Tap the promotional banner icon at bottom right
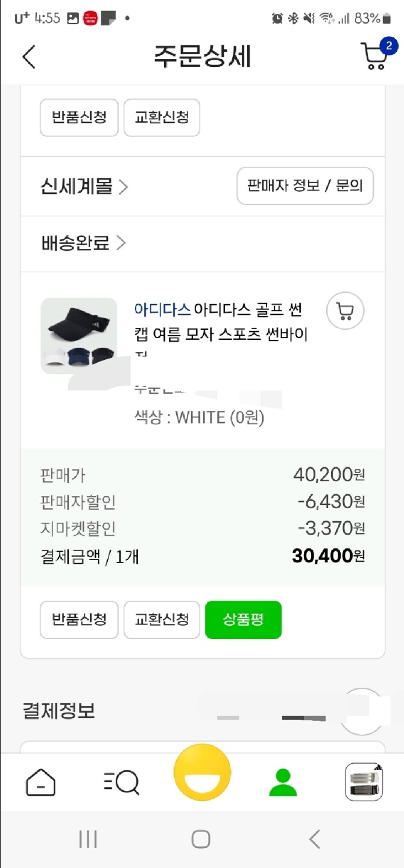Viewport: 404px width, 868px height. click(364, 782)
